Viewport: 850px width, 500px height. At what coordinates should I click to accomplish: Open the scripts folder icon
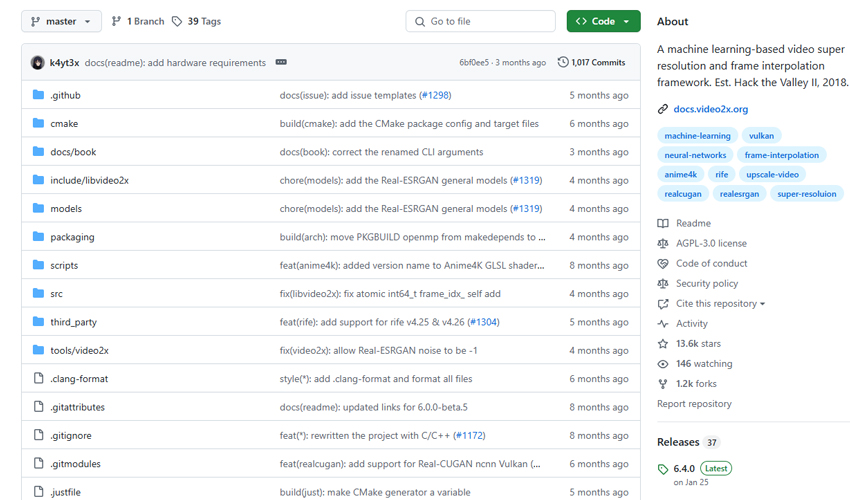38,265
